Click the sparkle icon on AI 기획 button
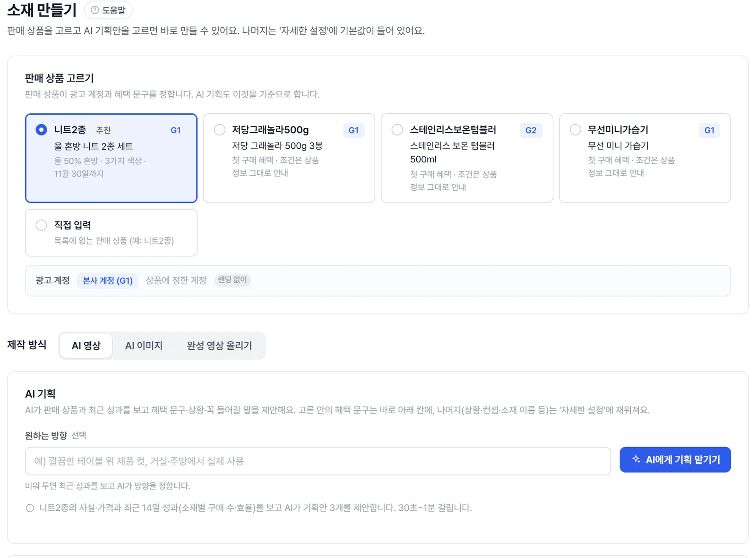The width and height of the screenshot is (756, 558). (636, 459)
